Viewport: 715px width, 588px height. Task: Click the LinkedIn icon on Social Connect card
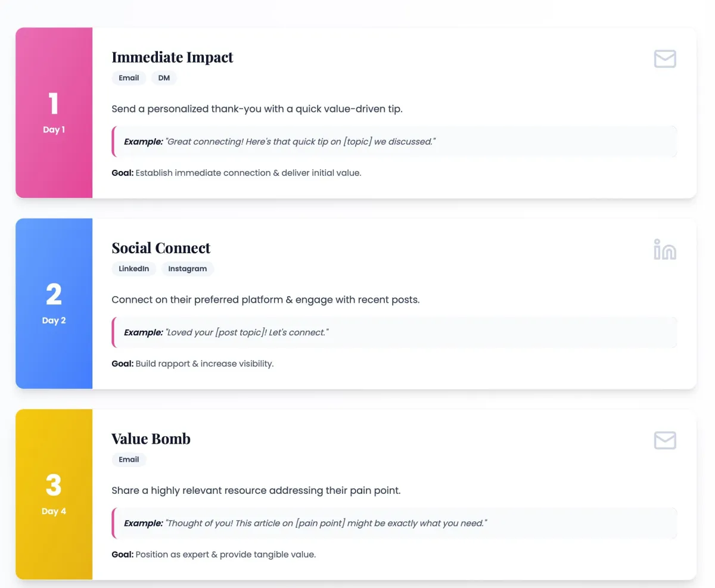pyautogui.click(x=665, y=250)
